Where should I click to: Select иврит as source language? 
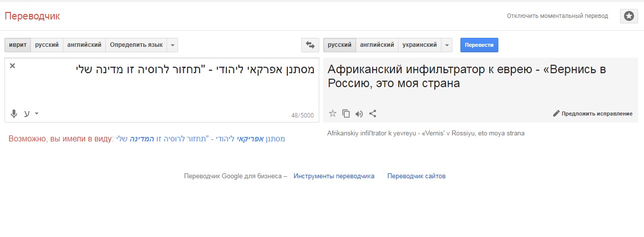[x=17, y=45]
